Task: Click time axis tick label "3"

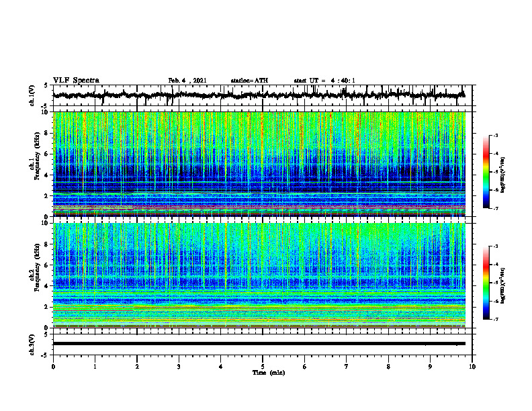Action: click(x=179, y=367)
